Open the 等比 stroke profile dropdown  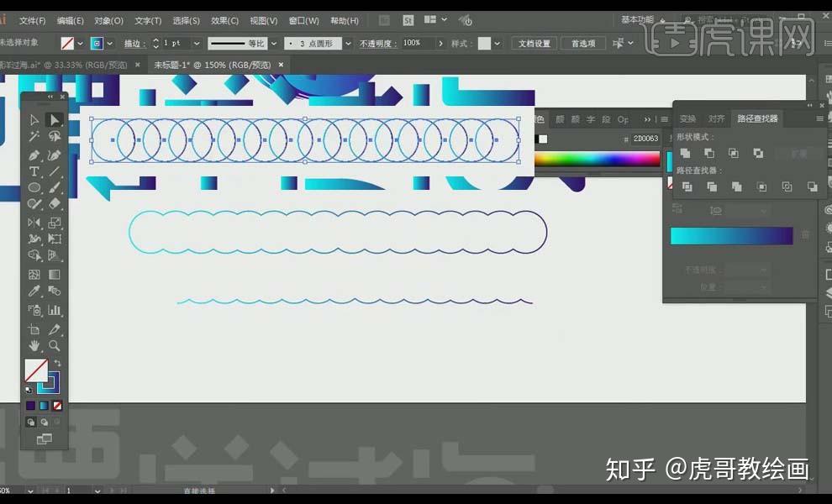tap(273, 44)
